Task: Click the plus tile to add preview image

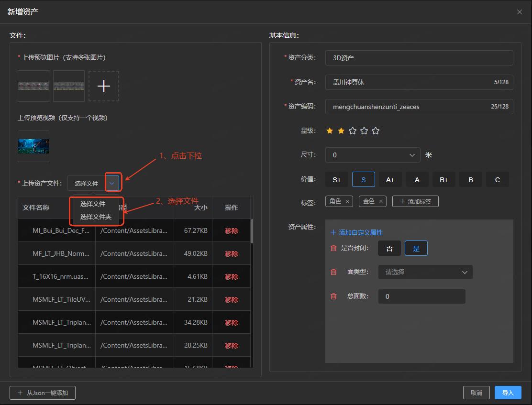Action: pos(104,86)
